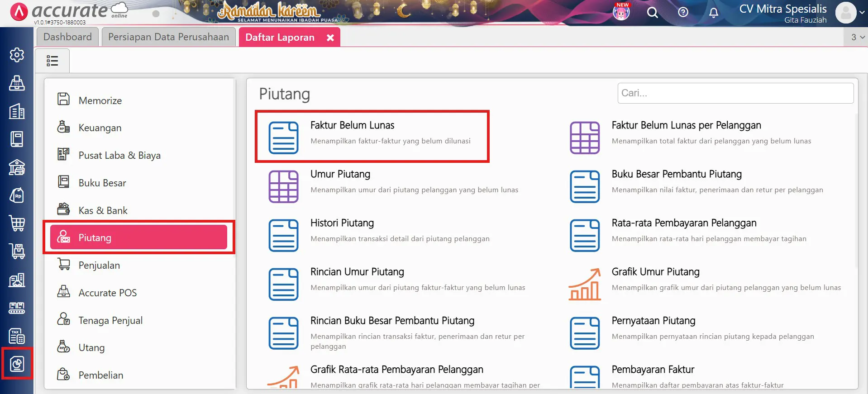Select Buku Besar report category
Image resolution: width=868 pixels, height=394 pixels.
pyautogui.click(x=139, y=183)
